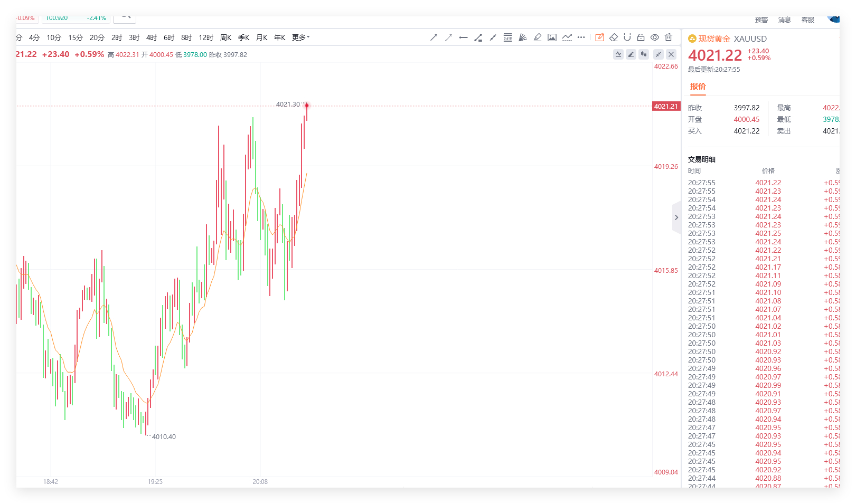Select the fan lines drawing tool
This screenshot has width=856, height=504.
pyautogui.click(x=522, y=37)
